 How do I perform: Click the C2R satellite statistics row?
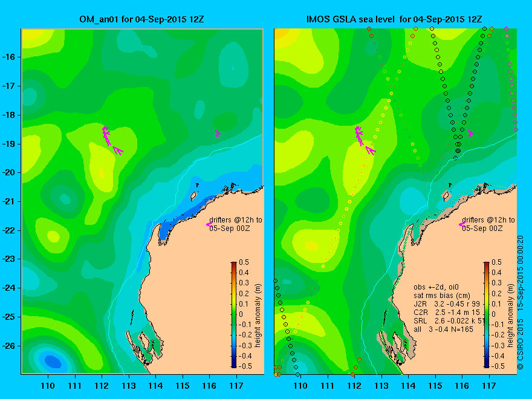pyautogui.click(x=447, y=312)
